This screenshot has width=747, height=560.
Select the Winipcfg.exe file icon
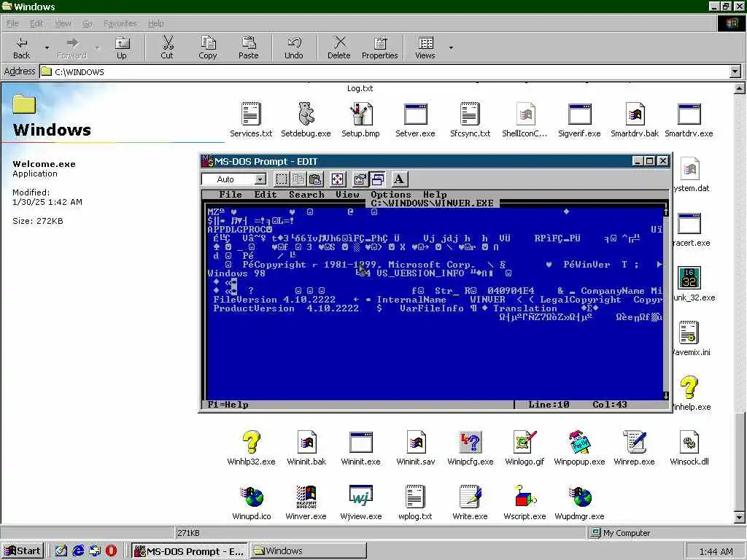[x=471, y=443]
